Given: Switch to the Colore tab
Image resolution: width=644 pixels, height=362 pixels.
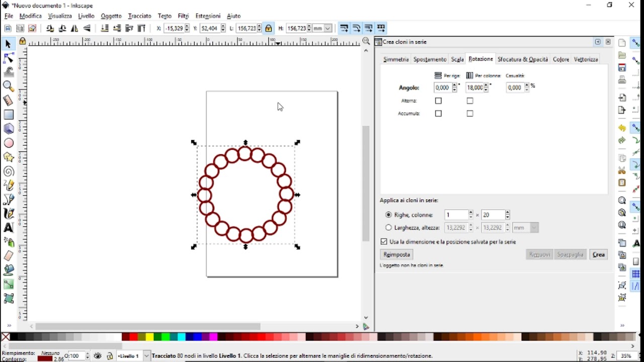Looking at the screenshot, I should tap(561, 59).
